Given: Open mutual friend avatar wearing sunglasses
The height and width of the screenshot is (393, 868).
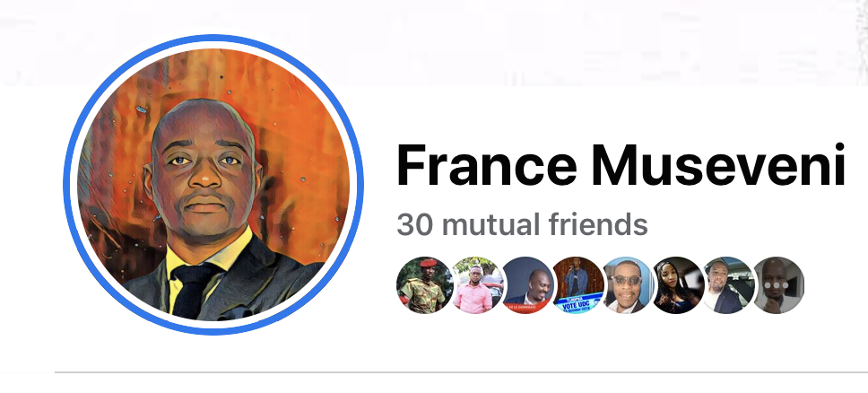Looking at the screenshot, I should coord(626,285).
